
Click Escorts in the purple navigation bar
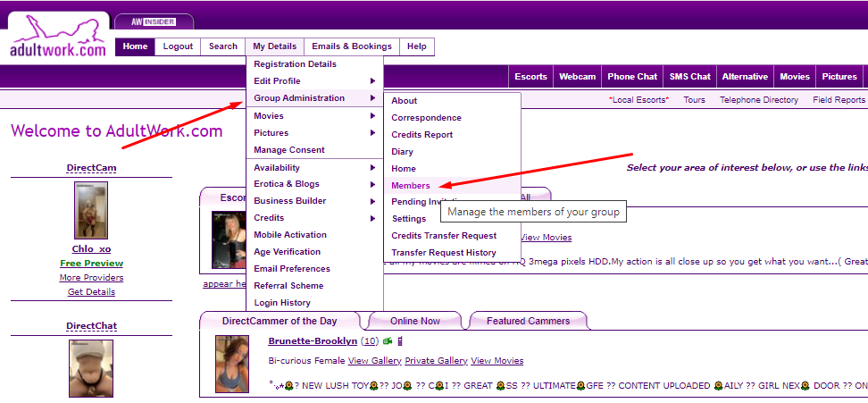tap(530, 77)
